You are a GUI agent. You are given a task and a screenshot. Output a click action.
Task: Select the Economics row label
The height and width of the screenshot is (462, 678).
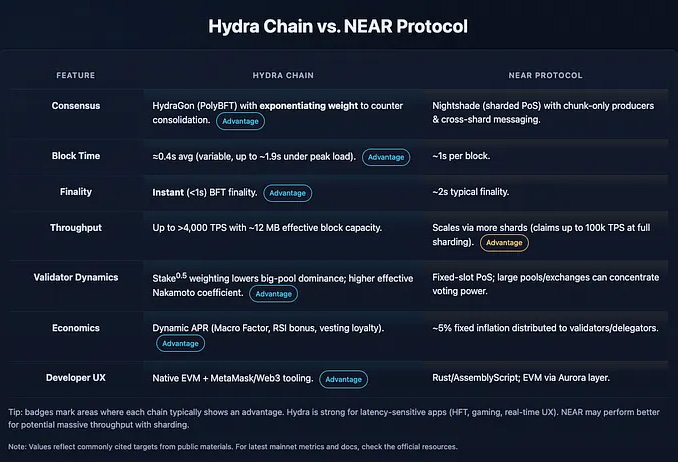[76, 328]
